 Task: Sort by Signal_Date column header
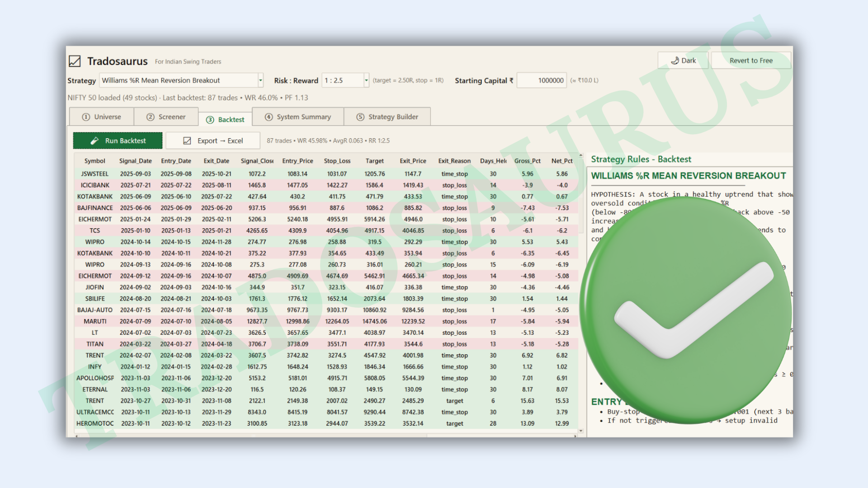[x=135, y=161]
